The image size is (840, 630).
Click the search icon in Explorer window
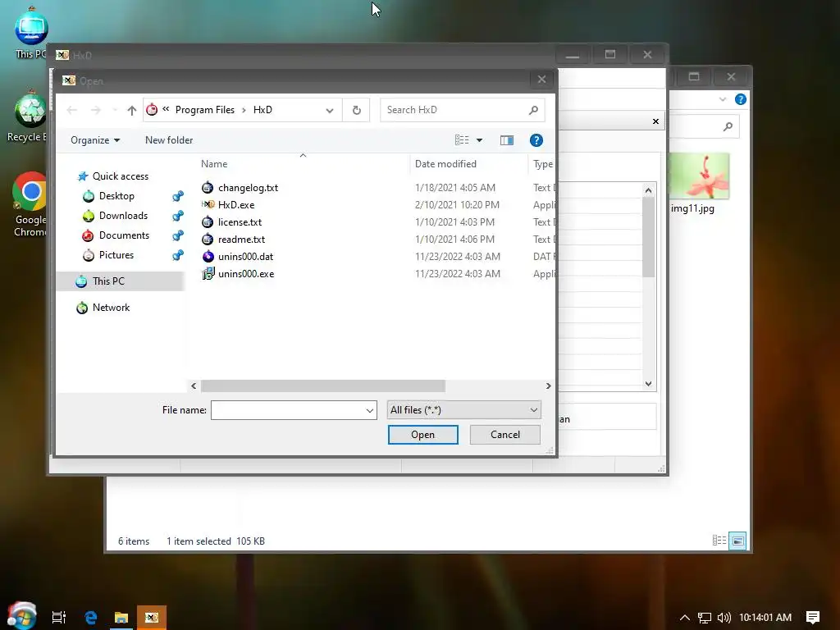[728, 126]
